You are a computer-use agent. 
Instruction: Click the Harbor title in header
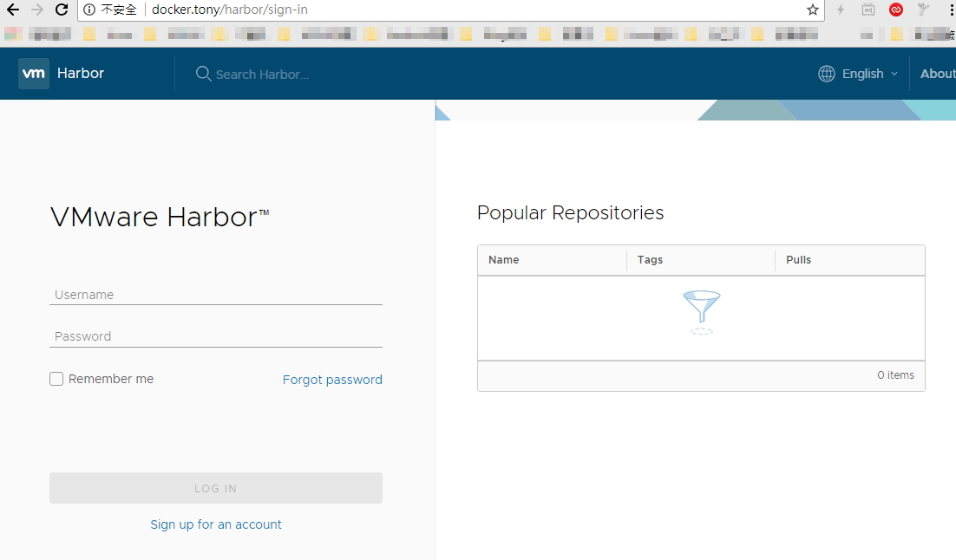pos(81,73)
